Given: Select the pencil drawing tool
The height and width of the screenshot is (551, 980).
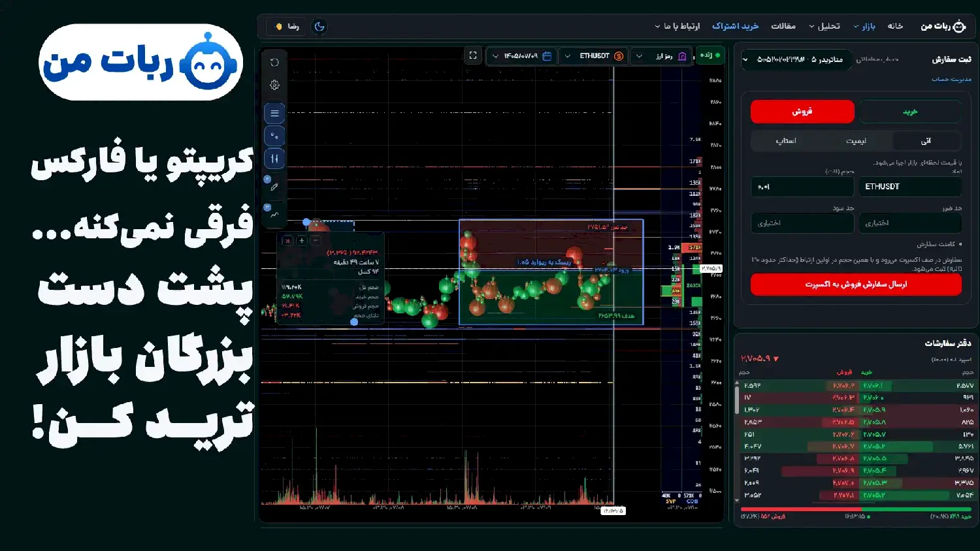Looking at the screenshot, I should [274, 187].
